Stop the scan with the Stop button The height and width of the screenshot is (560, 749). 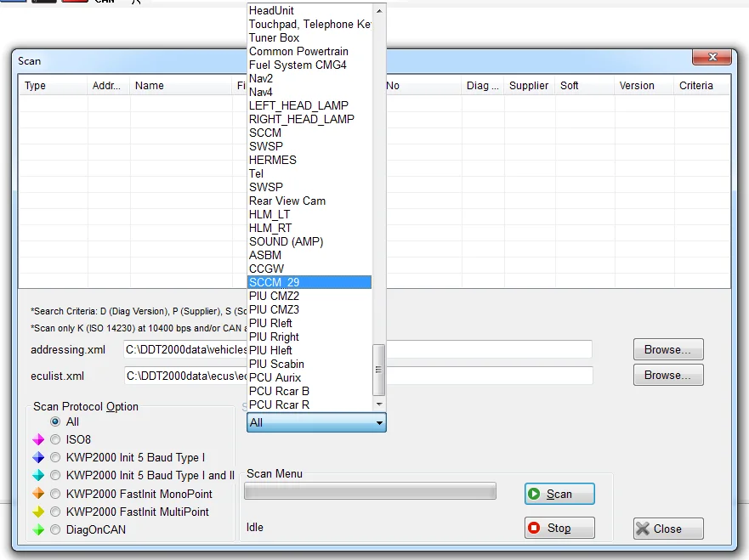click(x=559, y=528)
